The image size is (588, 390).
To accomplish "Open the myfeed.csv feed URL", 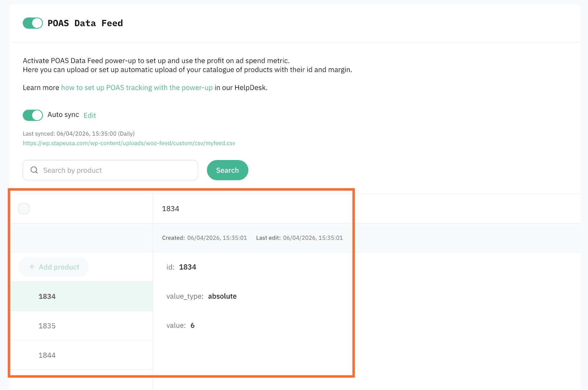I will click(129, 143).
